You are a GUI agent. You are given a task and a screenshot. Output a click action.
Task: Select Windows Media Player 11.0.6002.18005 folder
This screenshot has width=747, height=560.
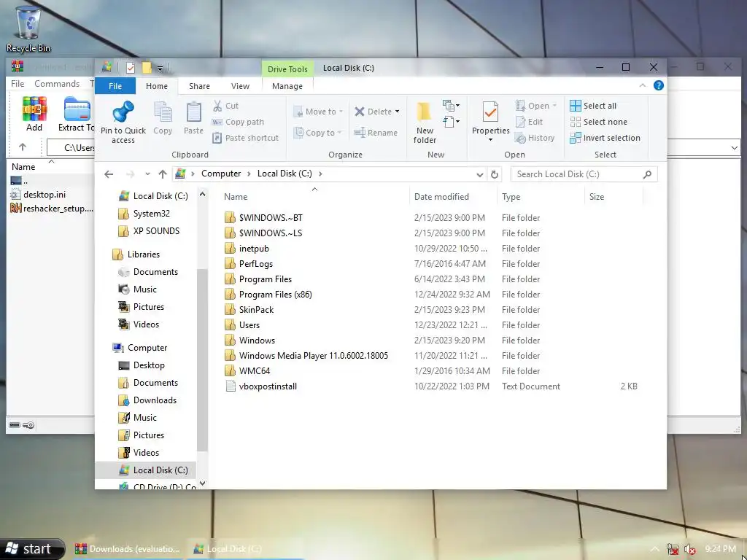314,356
